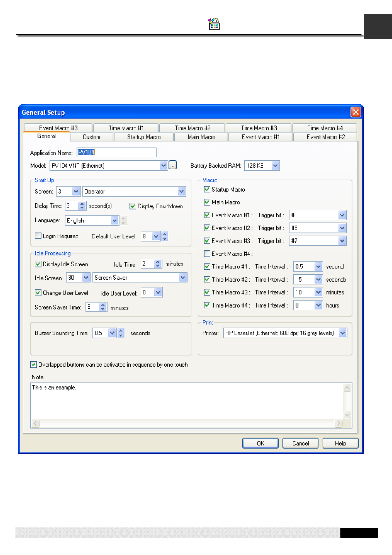Open the Model dropdown list
The width and height of the screenshot is (392, 555).
click(x=164, y=165)
